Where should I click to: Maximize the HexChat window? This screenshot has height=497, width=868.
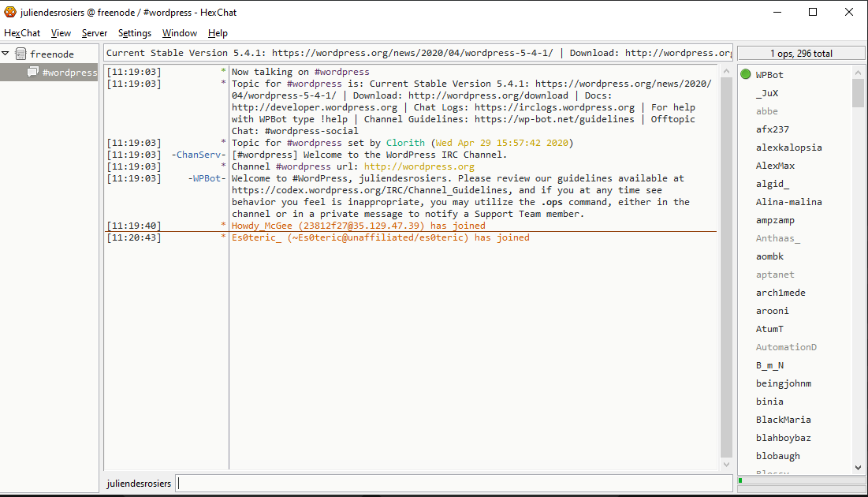pyautogui.click(x=813, y=12)
